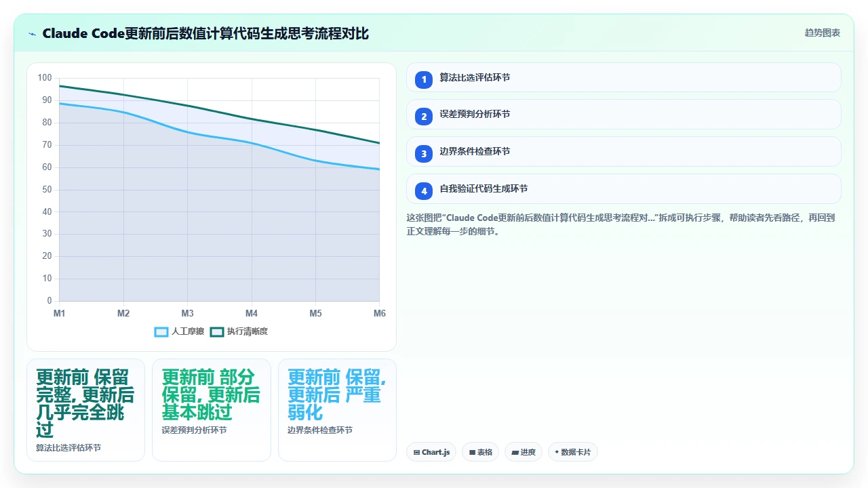The height and width of the screenshot is (488, 868).
Task: Click the 50 value on the y-axis
Action: (x=47, y=189)
